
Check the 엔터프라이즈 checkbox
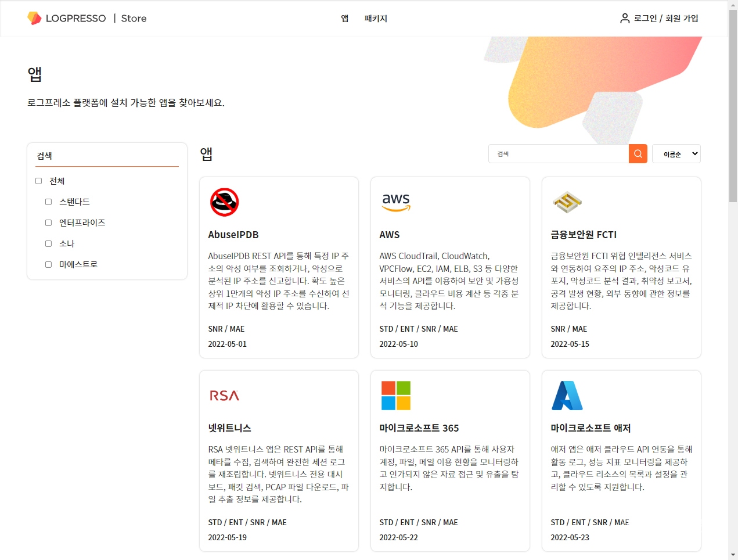point(48,222)
